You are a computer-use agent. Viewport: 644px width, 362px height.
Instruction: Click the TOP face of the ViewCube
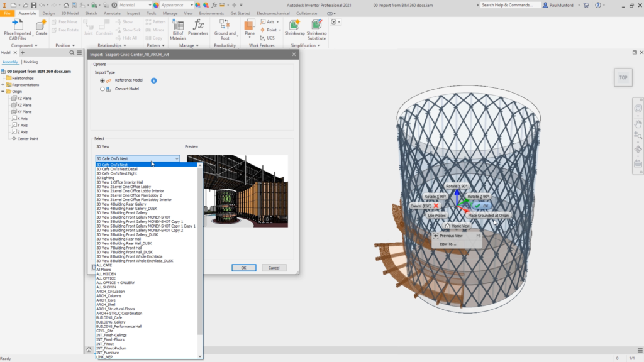tap(623, 77)
